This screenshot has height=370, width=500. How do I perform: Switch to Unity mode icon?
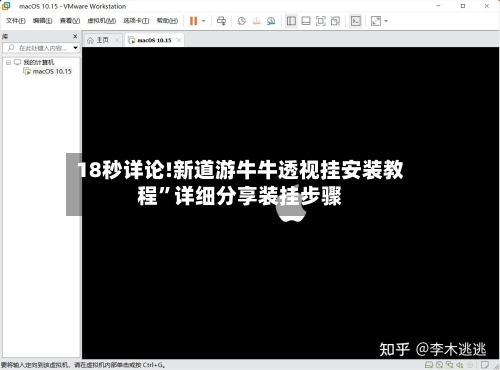pyautogui.click(x=335, y=21)
